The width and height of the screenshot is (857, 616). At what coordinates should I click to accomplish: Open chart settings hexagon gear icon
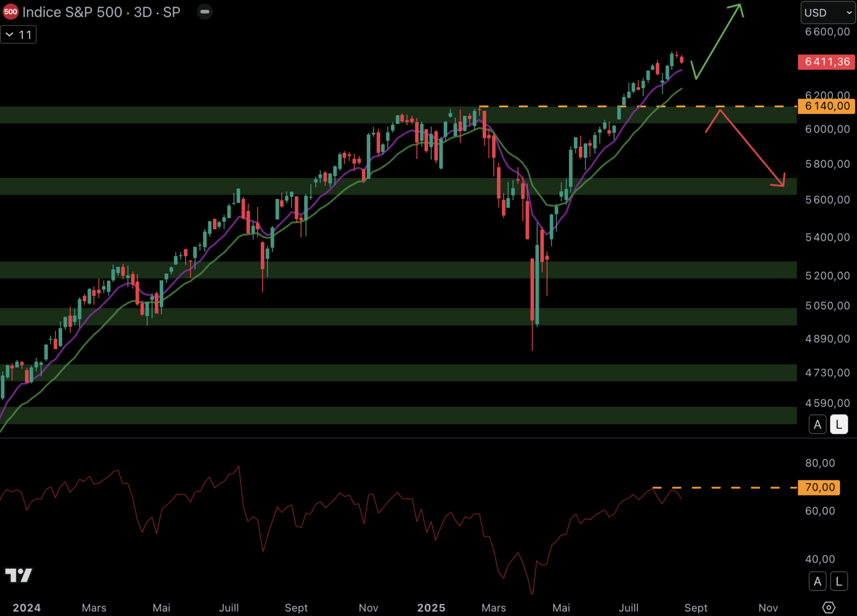tap(829, 607)
